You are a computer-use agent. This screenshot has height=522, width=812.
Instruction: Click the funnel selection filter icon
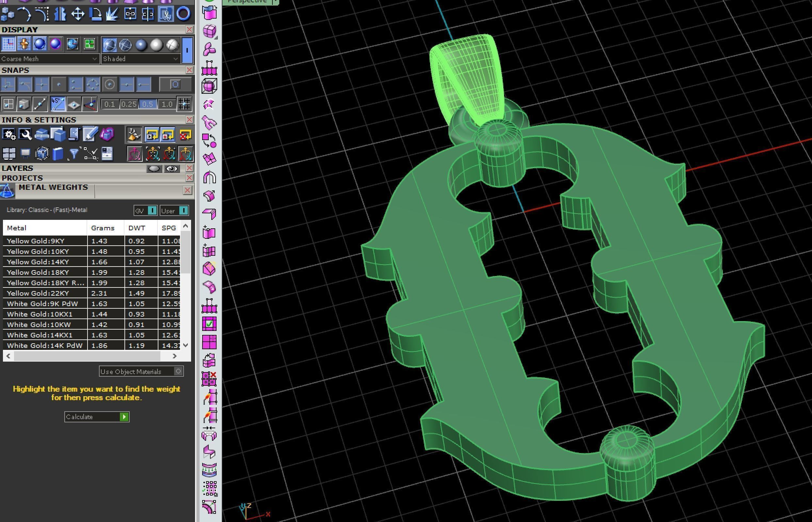[x=74, y=154]
